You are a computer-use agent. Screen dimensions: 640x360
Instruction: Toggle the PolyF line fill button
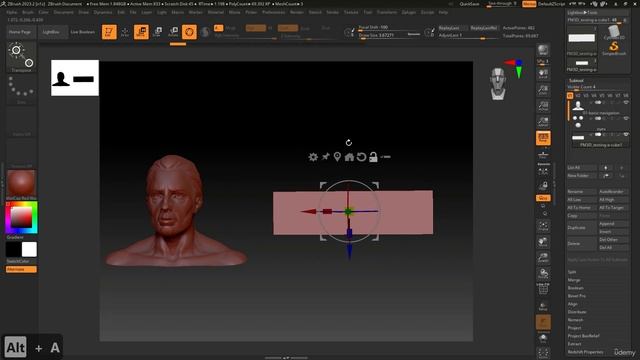click(x=543, y=289)
